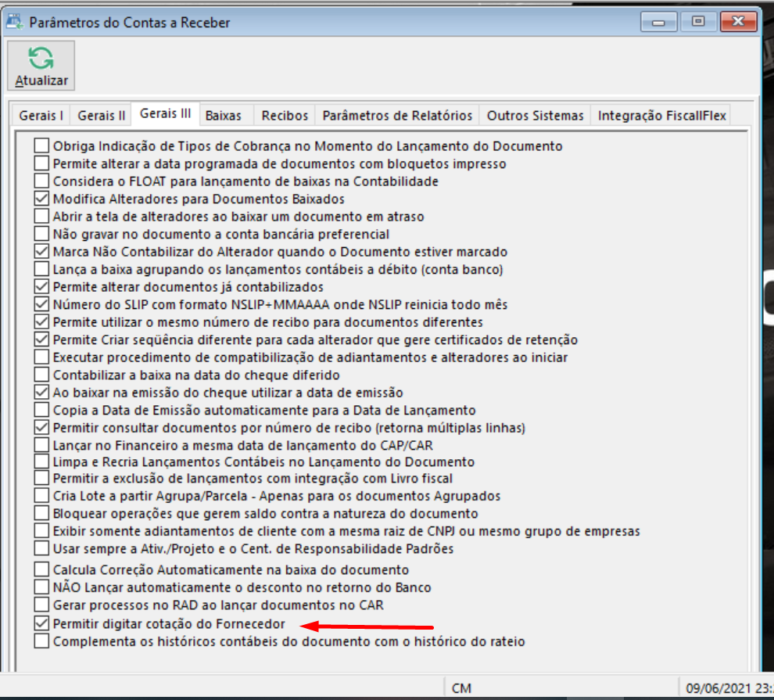Viewport: 774px width, 700px height.
Task: Check Lança a baixa agrupando os lançamentos
Action: pyautogui.click(x=41, y=269)
